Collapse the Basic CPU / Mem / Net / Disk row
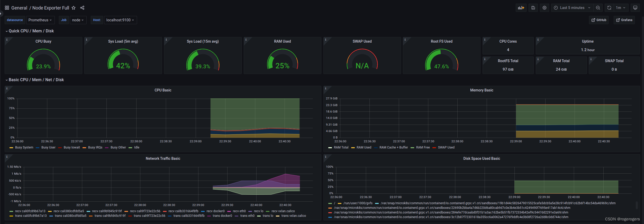Image resolution: width=644 pixels, height=224 pixels. coord(35,80)
